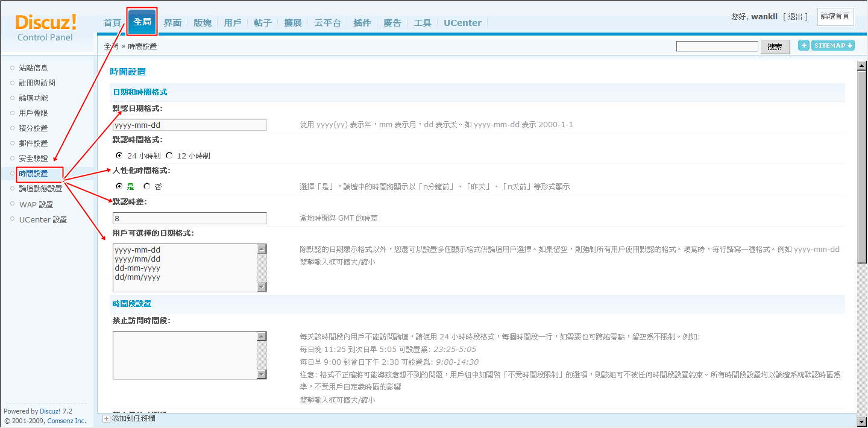This screenshot has width=868, height=428.
Task: Select the 12 小時制 radio button
Action: click(169, 156)
